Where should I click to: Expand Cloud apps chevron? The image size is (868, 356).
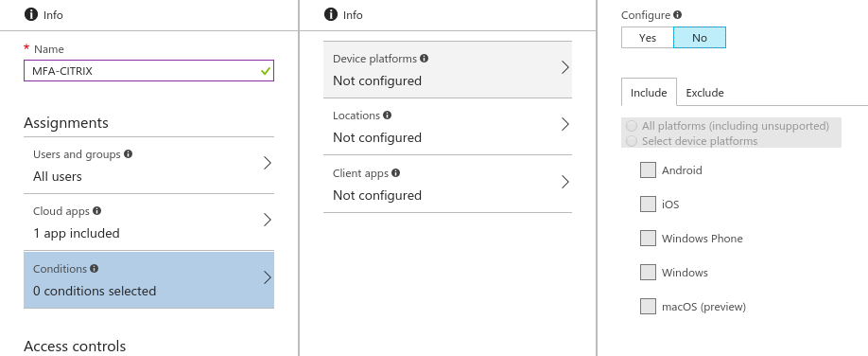click(x=268, y=221)
